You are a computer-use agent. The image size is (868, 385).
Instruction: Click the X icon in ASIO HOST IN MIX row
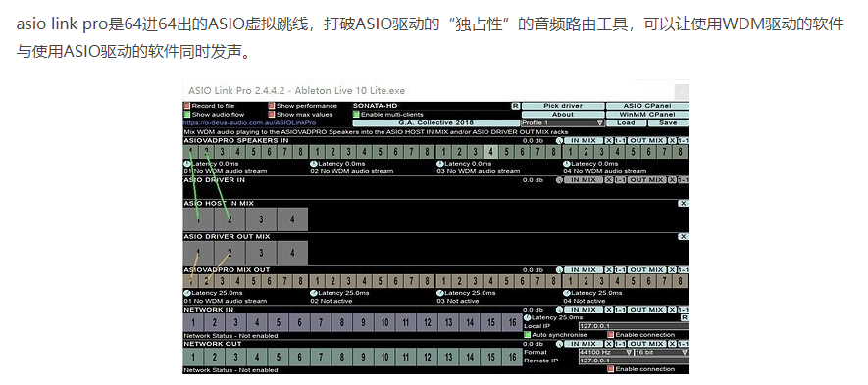tap(684, 203)
